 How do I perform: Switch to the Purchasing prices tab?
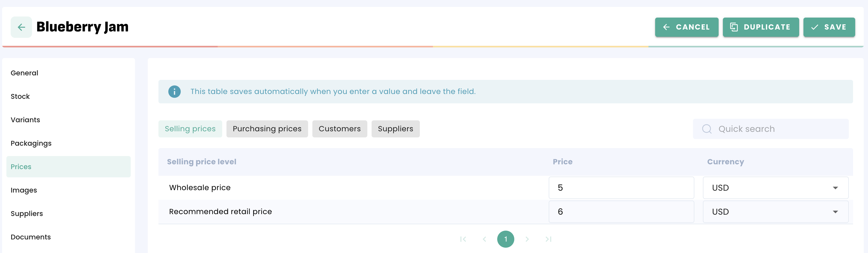[267, 129]
